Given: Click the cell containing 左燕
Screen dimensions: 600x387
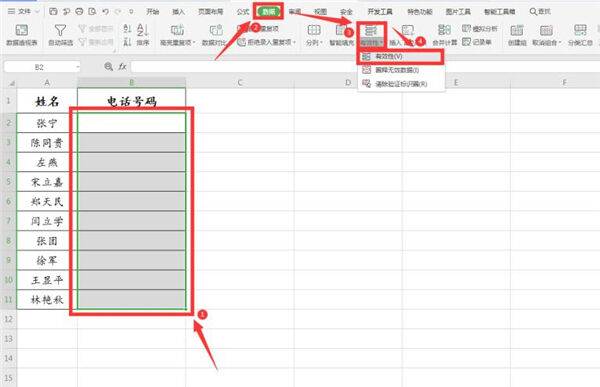Looking at the screenshot, I should [x=47, y=162].
